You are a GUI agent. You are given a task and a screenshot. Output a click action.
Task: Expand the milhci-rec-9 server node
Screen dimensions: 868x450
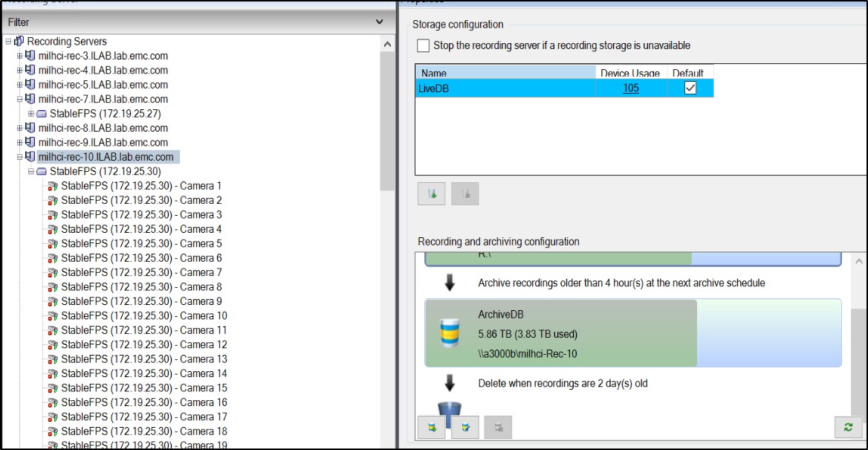[x=19, y=142]
